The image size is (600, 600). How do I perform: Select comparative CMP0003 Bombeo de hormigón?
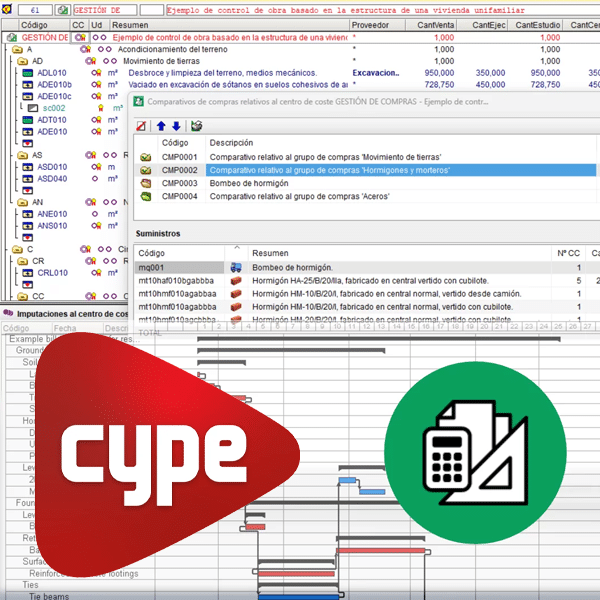[x=365, y=183]
